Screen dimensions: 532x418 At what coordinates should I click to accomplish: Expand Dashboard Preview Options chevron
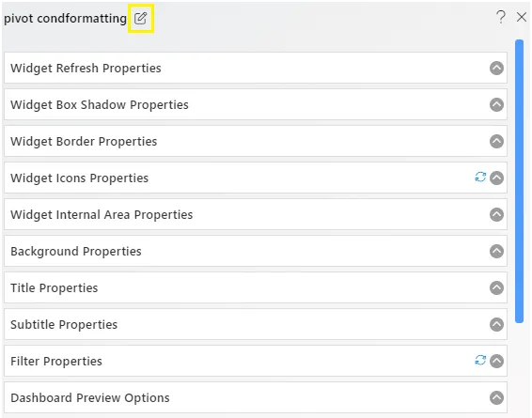[496, 397]
